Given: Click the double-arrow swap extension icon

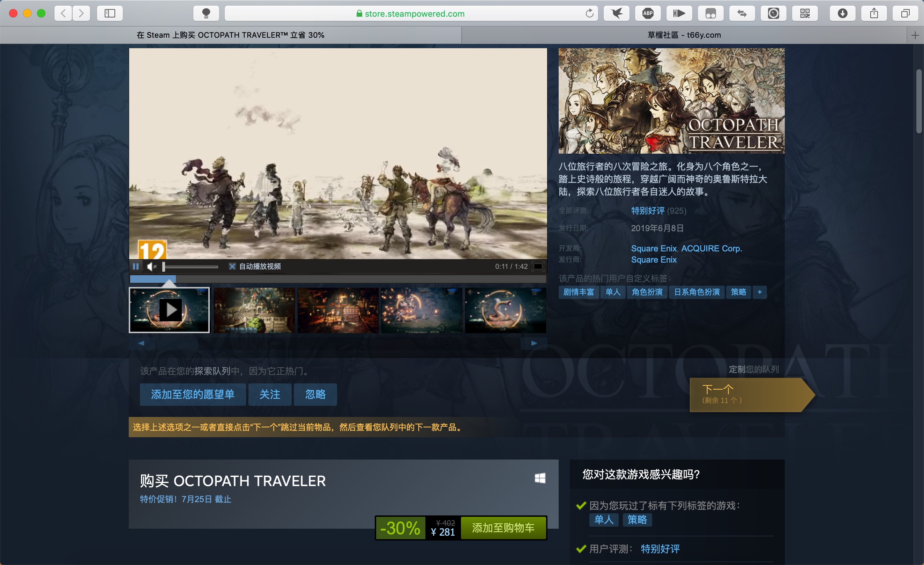Looking at the screenshot, I should pyautogui.click(x=742, y=14).
